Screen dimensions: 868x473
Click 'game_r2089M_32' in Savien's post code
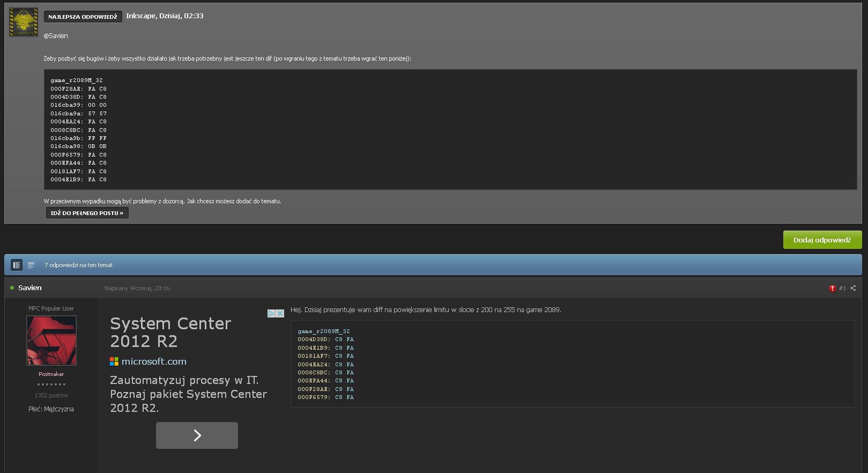324,331
